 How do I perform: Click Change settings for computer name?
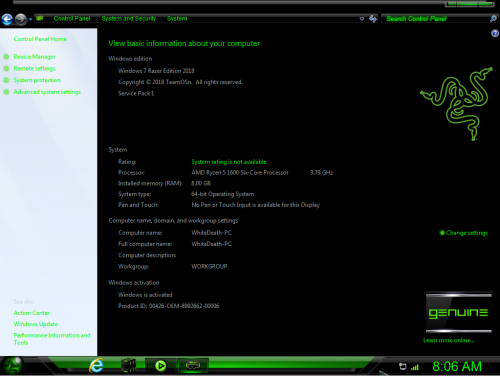(x=467, y=233)
